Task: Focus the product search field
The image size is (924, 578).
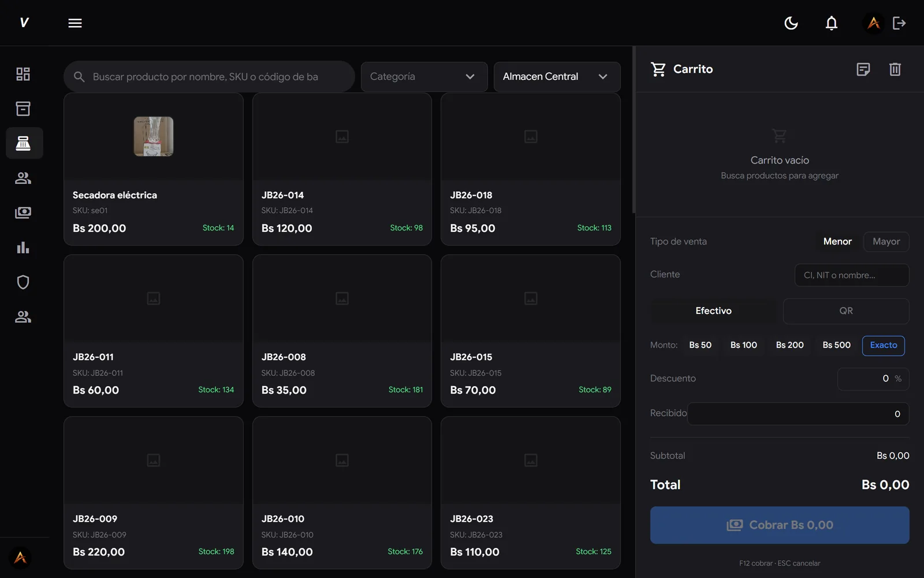Action: click(x=209, y=77)
